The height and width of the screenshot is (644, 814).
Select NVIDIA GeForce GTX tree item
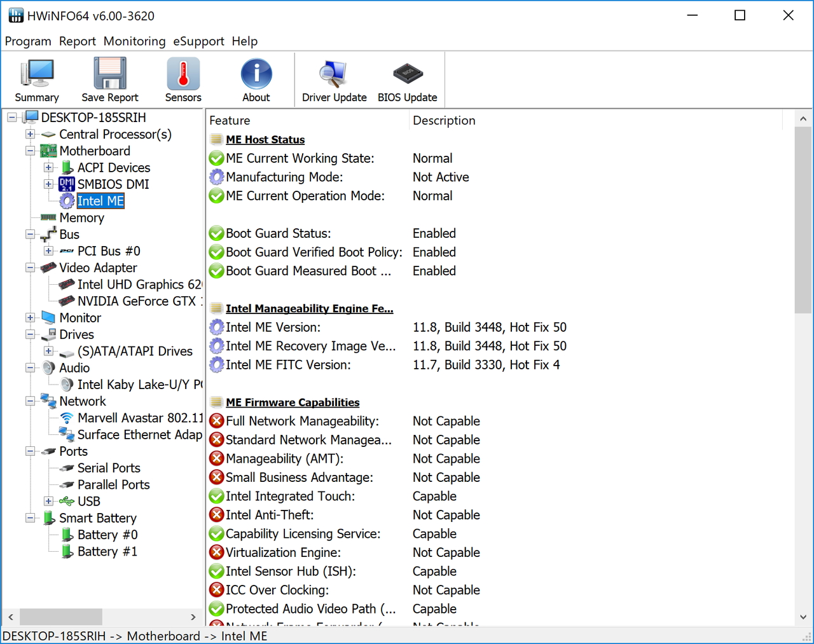click(140, 301)
